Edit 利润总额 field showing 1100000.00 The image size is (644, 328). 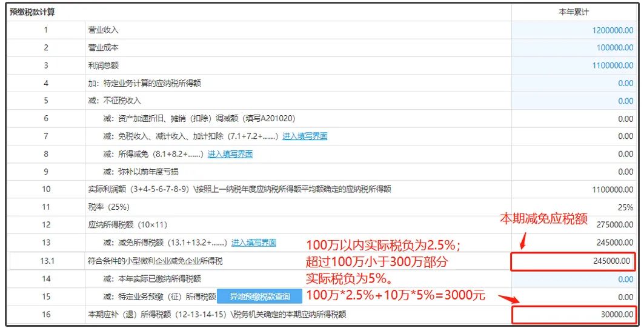click(x=574, y=65)
